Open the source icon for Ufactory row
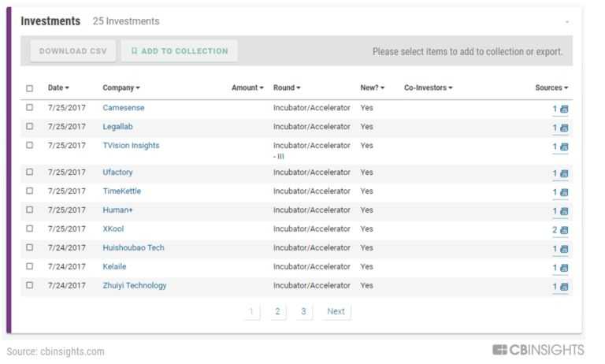Viewport: 605px width, 364px height. [563, 173]
